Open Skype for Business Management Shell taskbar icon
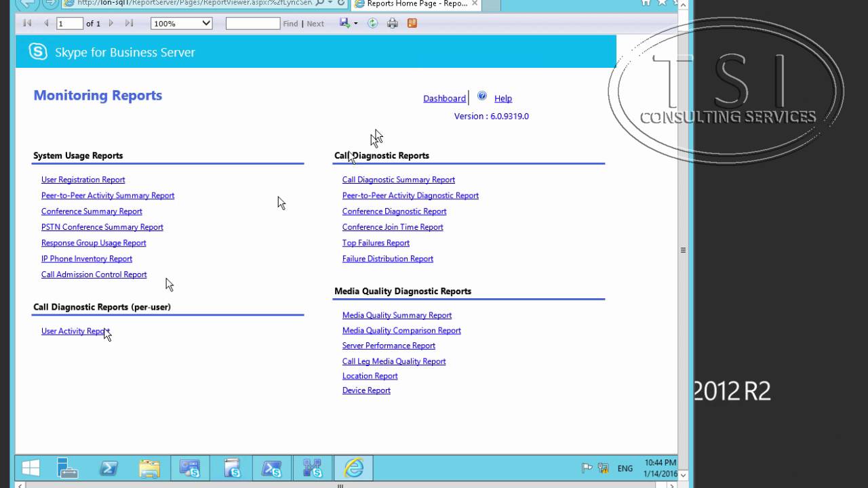The height and width of the screenshot is (488, 868). click(272, 468)
